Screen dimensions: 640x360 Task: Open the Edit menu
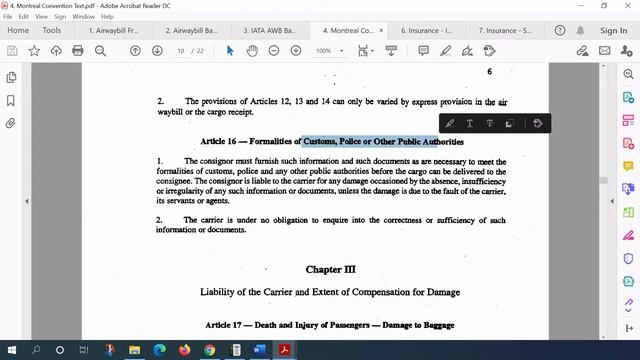click(24, 17)
